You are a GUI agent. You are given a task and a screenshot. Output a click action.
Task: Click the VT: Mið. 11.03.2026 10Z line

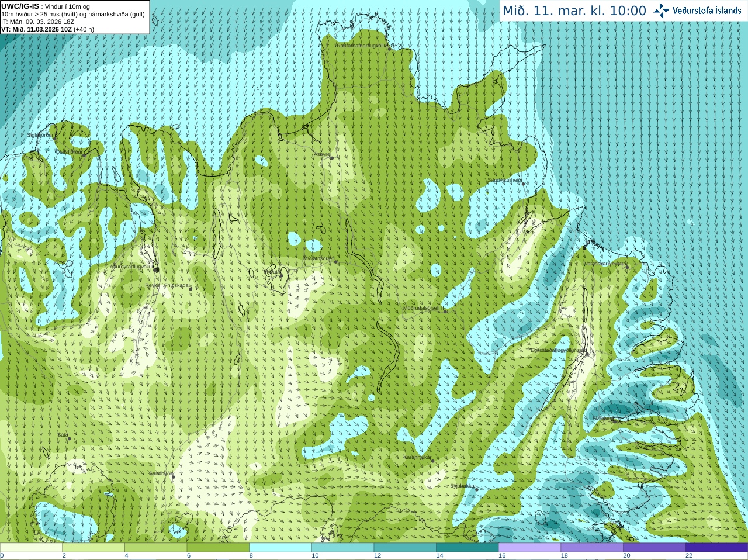tap(47, 29)
